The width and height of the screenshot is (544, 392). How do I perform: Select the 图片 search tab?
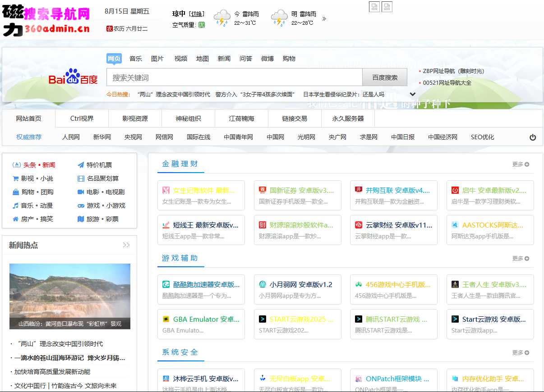tap(157, 59)
